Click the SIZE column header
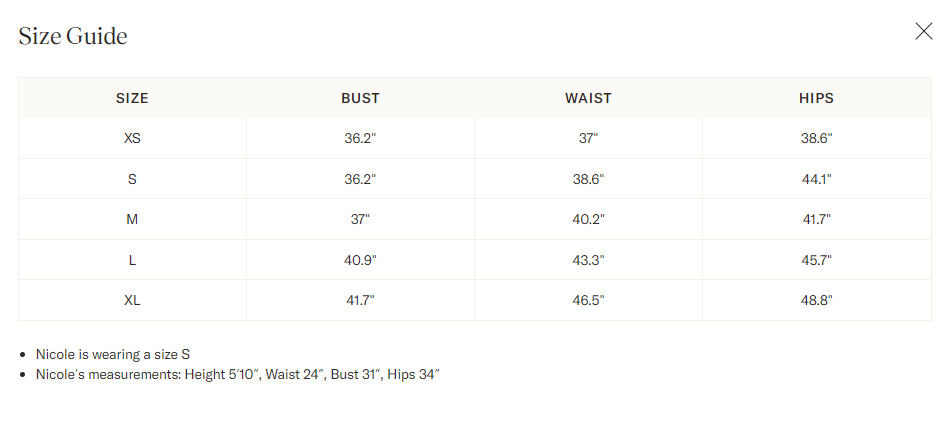The width and height of the screenshot is (942, 427). [132, 98]
